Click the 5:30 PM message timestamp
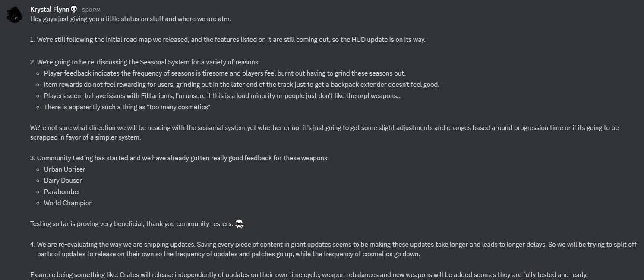Image resolution: width=644 pixels, height=280 pixels. coord(91,10)
